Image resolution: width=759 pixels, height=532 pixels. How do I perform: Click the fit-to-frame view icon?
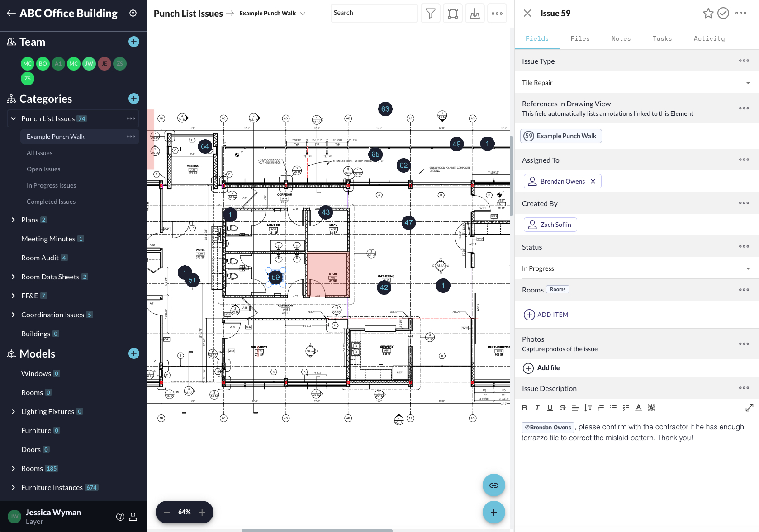click(x=453, y=13)
